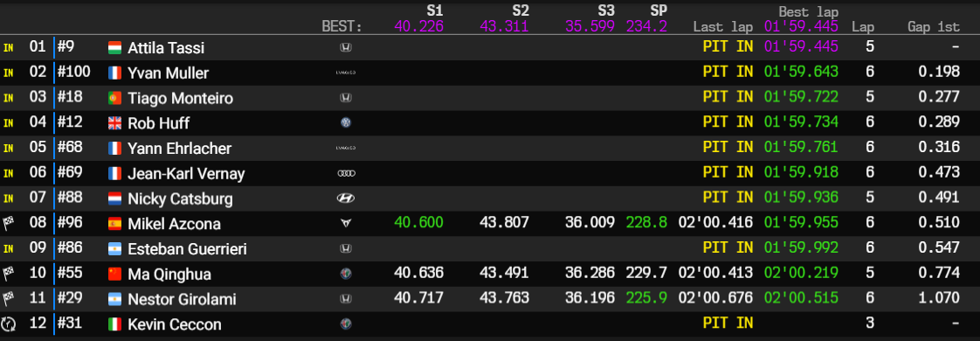
Task: Click Azcona's green sector time 40.600
Action: coord(418,223)
